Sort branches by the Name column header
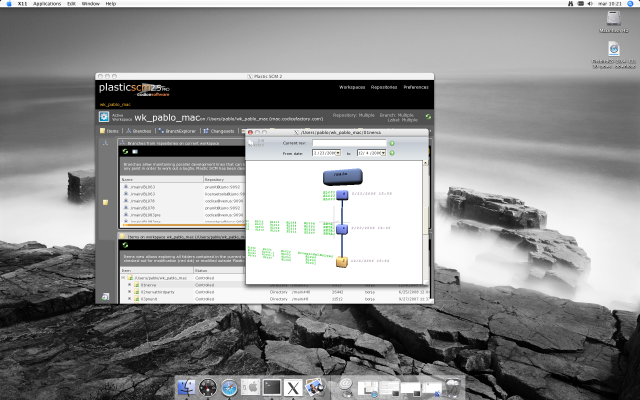 coord(162,180)
